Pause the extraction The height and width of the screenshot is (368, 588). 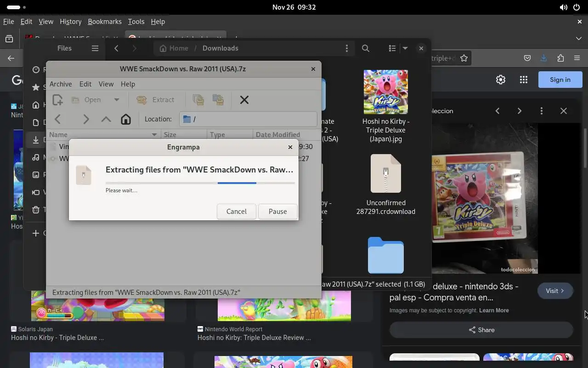(278, 212)
